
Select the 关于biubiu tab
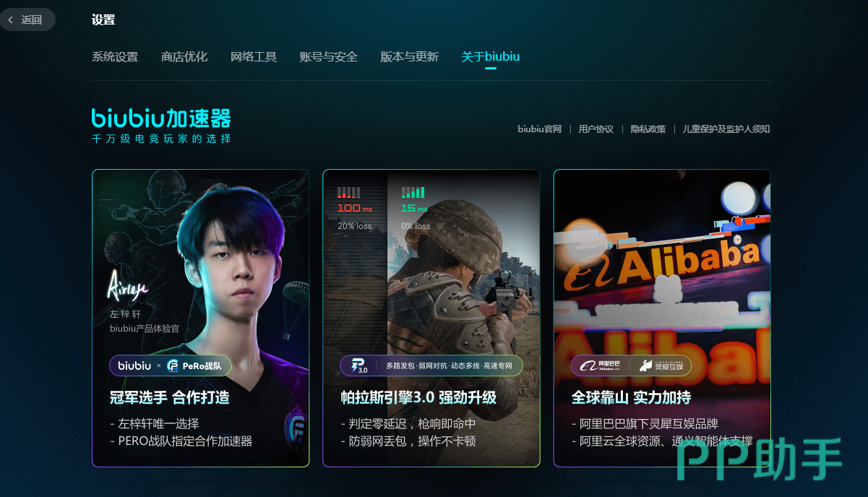point(491,57)
